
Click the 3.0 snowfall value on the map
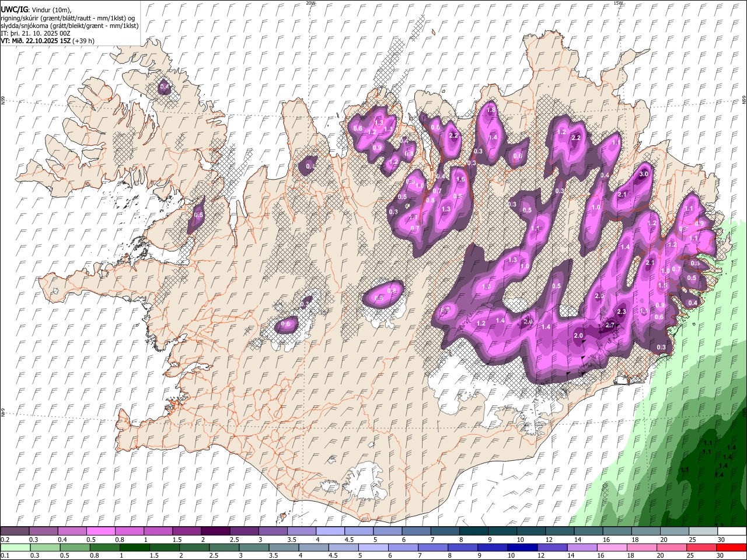pyautogui.click(x=644, y=174)
